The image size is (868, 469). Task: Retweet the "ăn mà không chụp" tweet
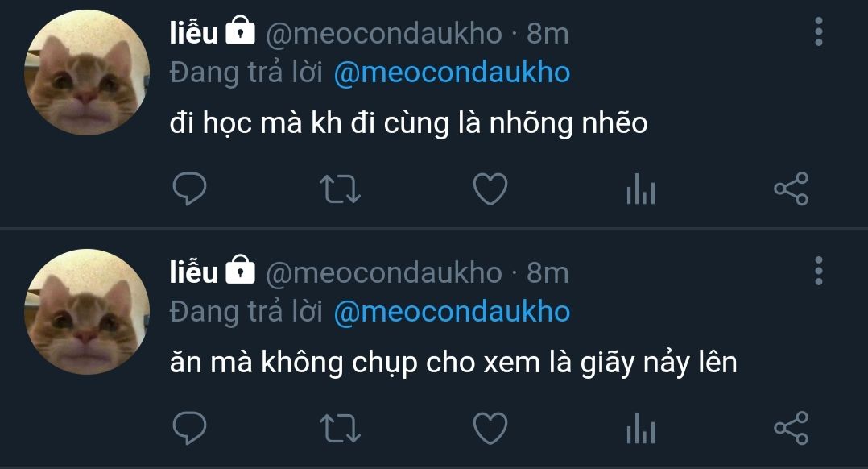point(340,428)
